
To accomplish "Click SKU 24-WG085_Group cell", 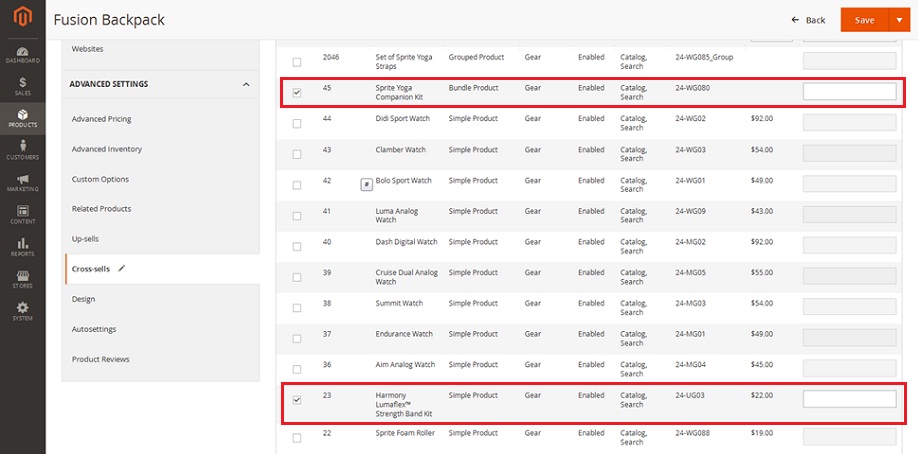I will point(704,57).
